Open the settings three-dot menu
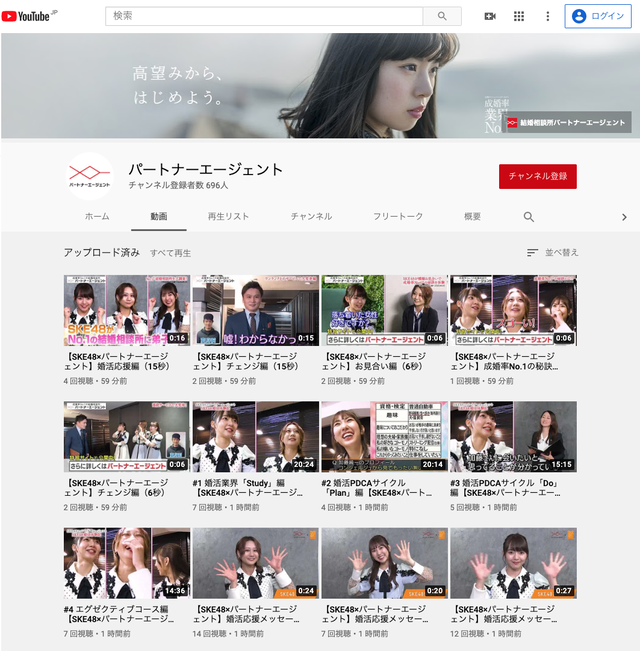Screen dimensions: 640x651 tap(548, 16)
